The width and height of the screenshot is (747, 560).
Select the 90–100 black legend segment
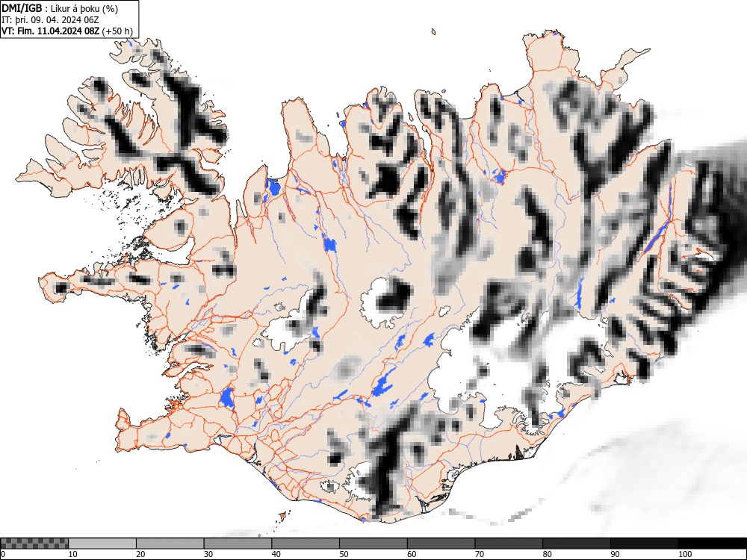tap(644, 544)
